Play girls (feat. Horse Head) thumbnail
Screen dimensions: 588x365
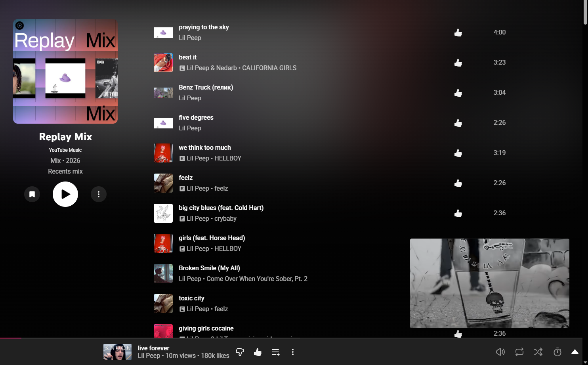click(163, 243)
